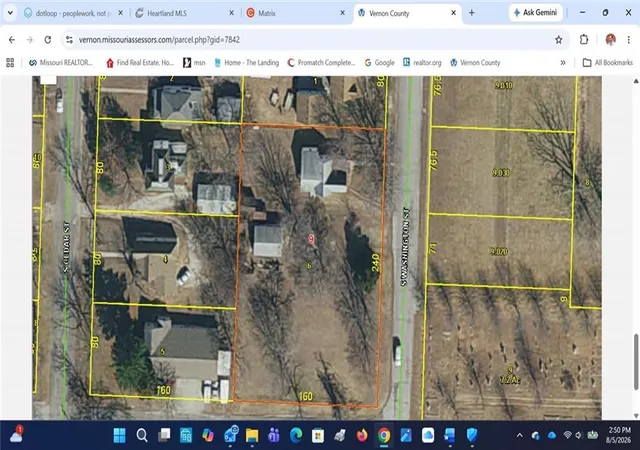640x450 pixels.
Task: Click the red 9 parcel marker
Action: [311, 239]
